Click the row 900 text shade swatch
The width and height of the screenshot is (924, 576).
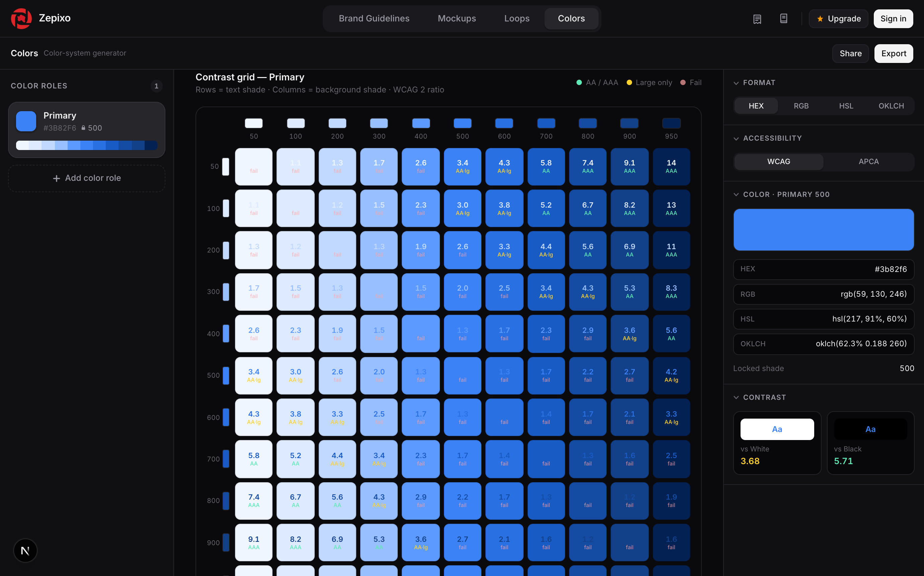click(x=226, y=543)
